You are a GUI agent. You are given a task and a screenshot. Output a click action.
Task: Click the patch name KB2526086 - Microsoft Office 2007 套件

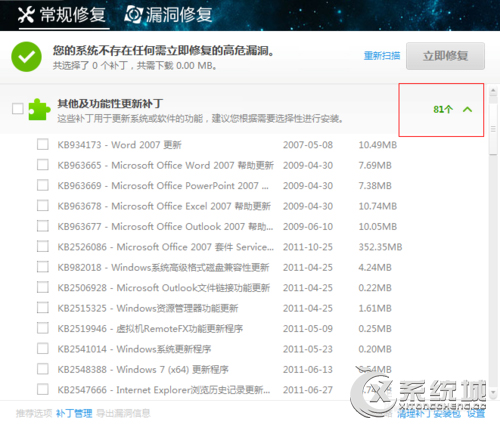(x=166, y=247)
